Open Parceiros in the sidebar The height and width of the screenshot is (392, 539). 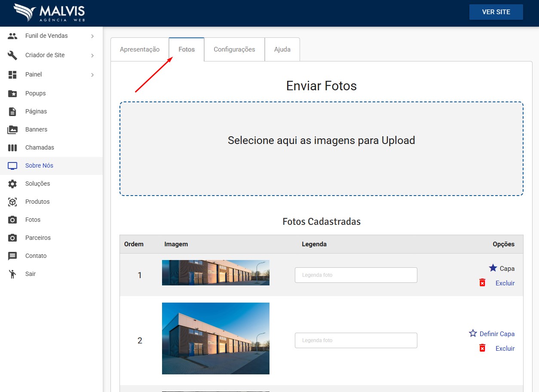[x=52, y=238]
